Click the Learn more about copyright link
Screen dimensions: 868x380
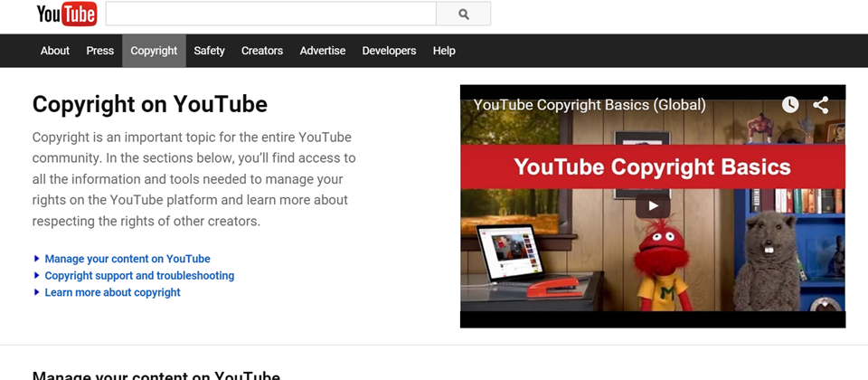112,292
